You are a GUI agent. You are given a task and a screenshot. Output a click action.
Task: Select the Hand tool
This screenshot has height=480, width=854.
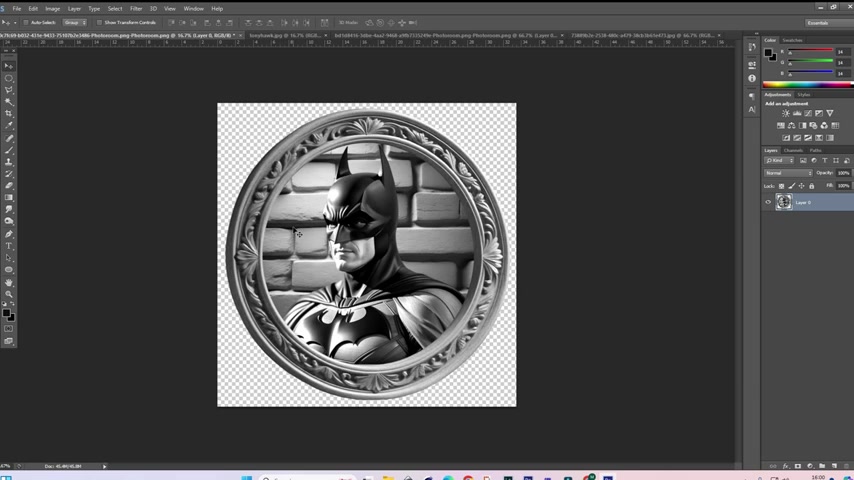coord(9,283)
